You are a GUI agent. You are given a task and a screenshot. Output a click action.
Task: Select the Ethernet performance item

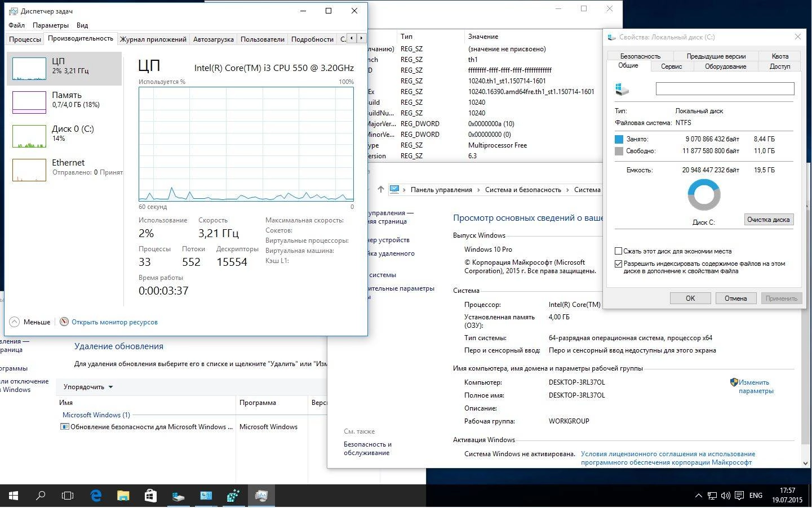[64, 170]
